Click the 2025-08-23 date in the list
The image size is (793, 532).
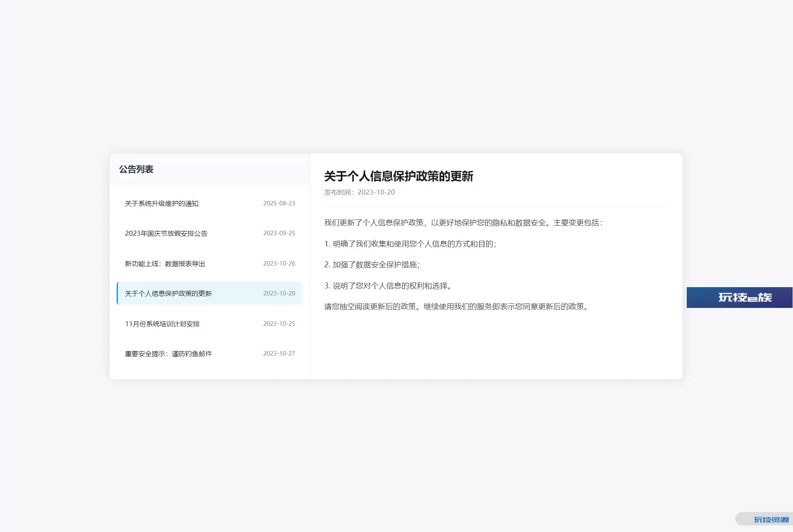279,203
